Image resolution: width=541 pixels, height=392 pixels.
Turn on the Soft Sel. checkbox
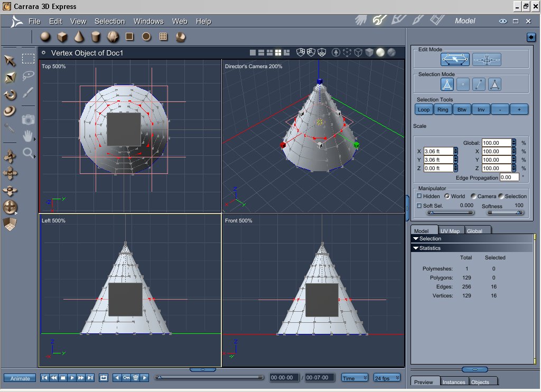(419, 206)
